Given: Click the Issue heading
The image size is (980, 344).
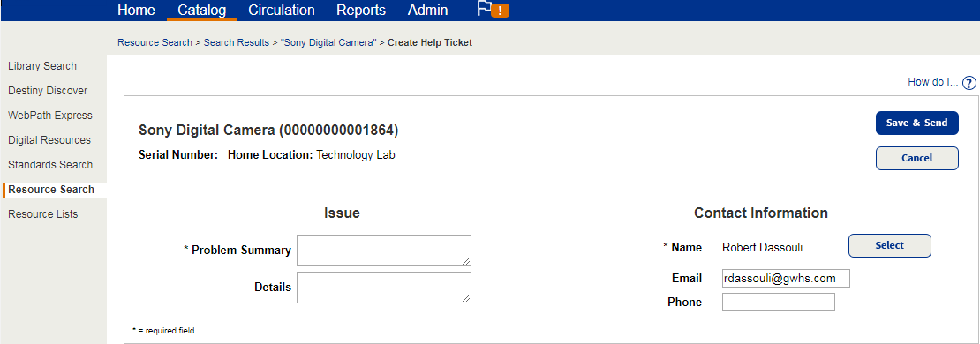Looking at the screenshot, I should [342, 213].
